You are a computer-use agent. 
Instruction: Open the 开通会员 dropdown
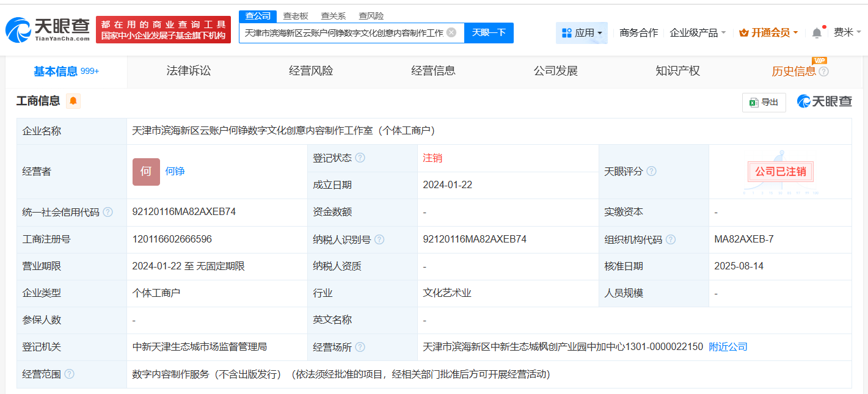click(x=768, y=33)
